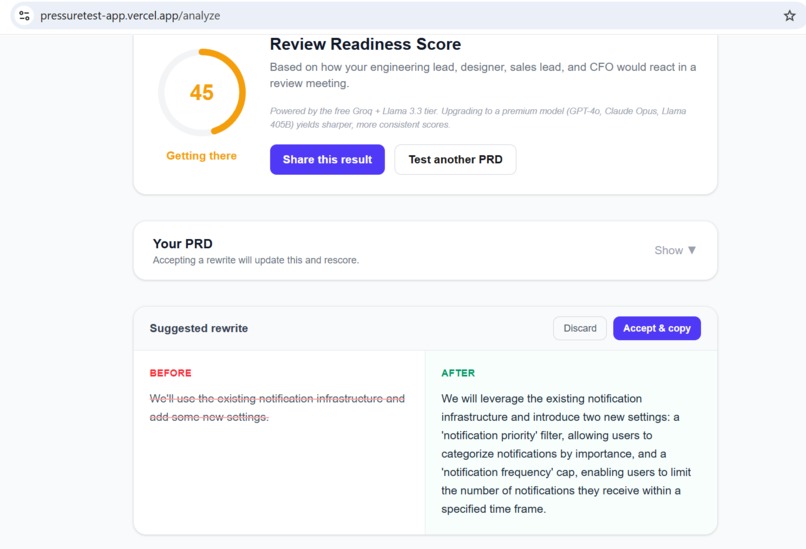Discard the suggested rewrite
The width and height of the screenshot is (806, 549).
(x=580, y=328)
